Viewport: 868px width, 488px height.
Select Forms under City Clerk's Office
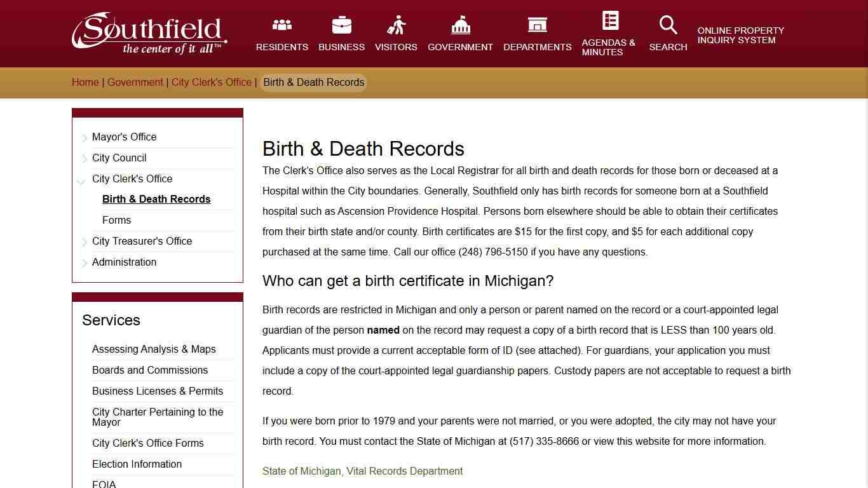coord(117,220)
